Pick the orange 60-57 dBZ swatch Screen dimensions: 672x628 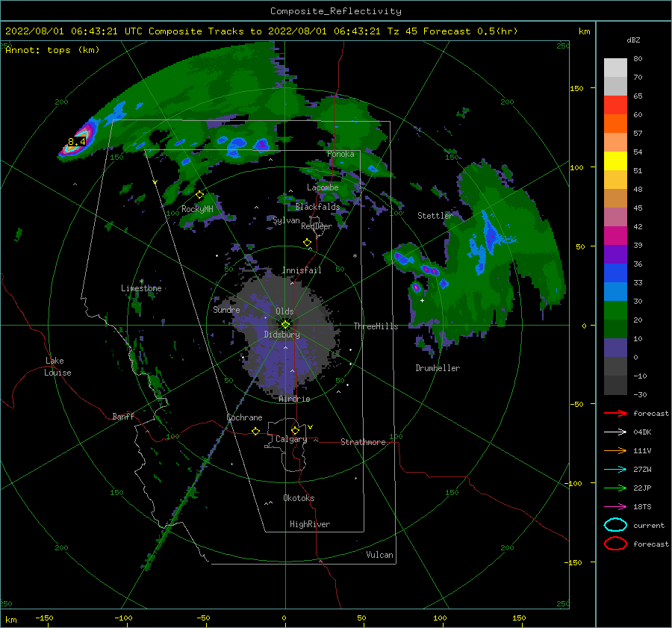click(x=615, y=123)
